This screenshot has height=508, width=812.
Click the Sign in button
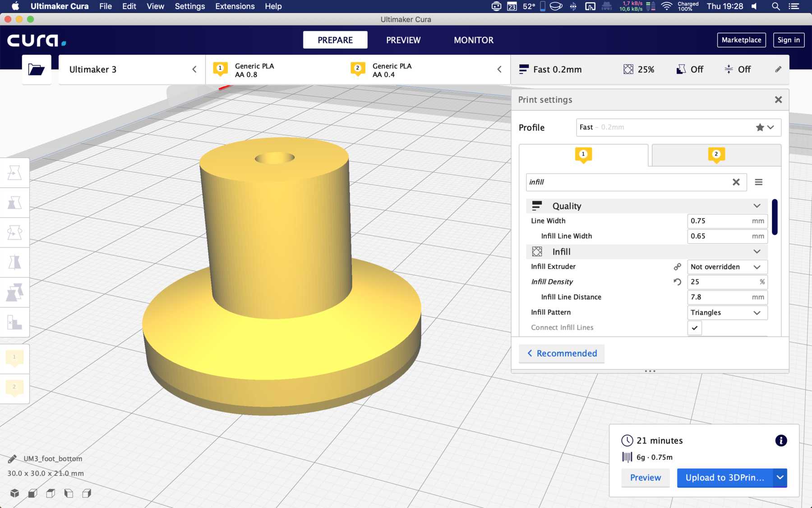click(789, 40)
